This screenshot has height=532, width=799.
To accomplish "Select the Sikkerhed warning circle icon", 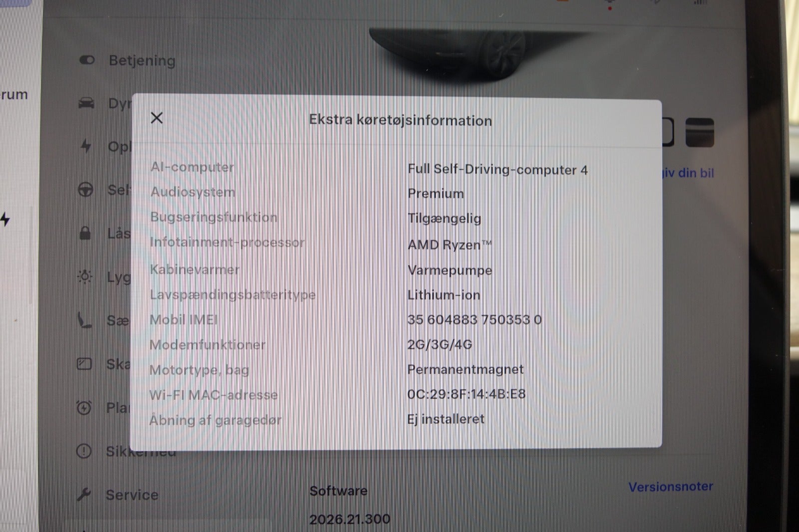I will pos(83,451).
